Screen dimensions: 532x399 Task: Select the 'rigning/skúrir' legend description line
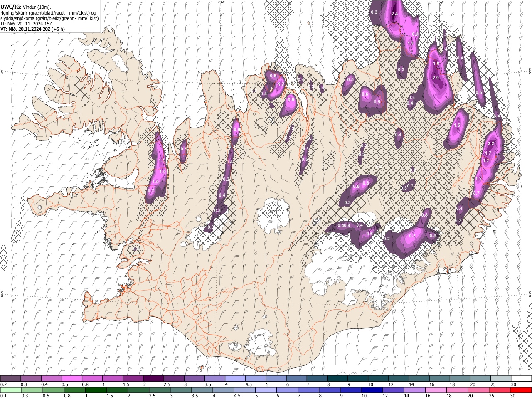point(49,13)
